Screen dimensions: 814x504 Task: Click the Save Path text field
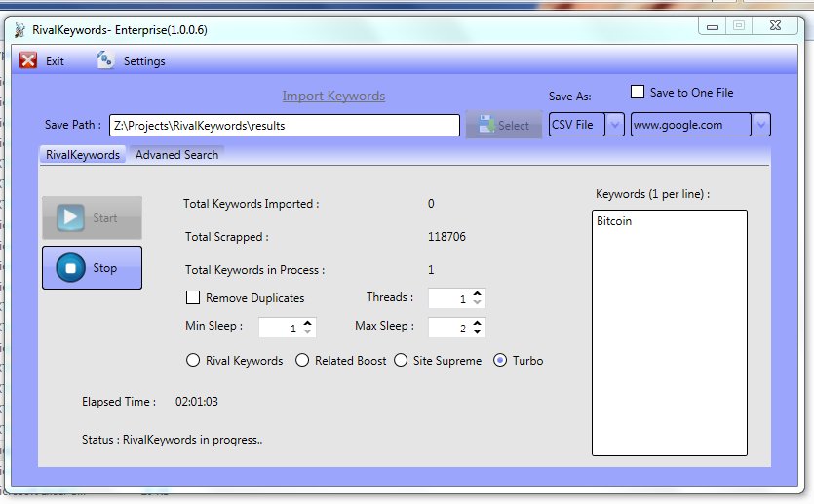point(285,126)
